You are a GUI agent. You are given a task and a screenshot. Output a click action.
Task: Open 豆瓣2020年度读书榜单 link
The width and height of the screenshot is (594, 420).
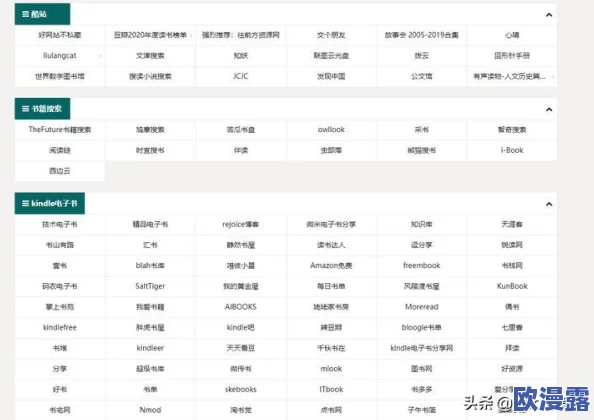(x=150, y=35)
